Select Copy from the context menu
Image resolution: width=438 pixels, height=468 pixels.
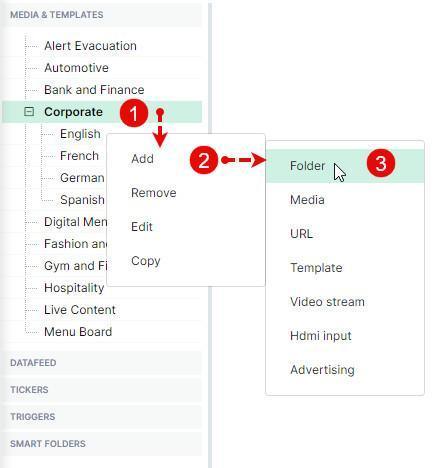click(x=146, y=261)
